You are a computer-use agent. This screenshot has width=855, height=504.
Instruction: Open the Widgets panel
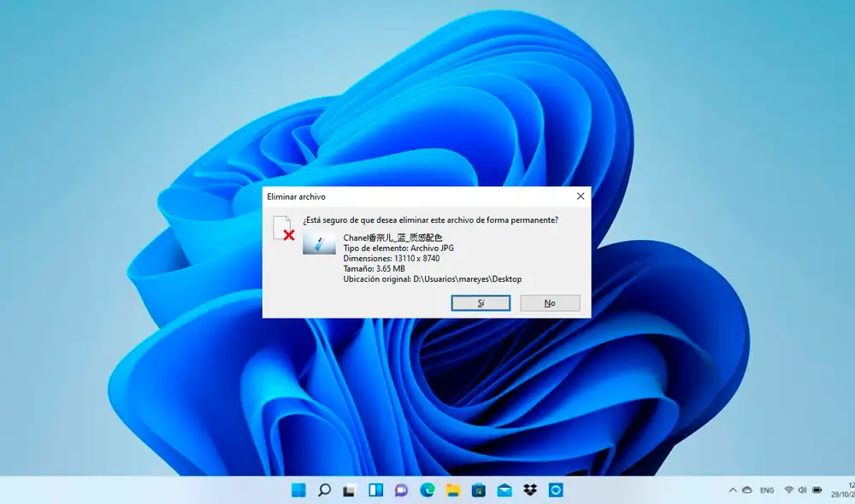click(375, 490)
